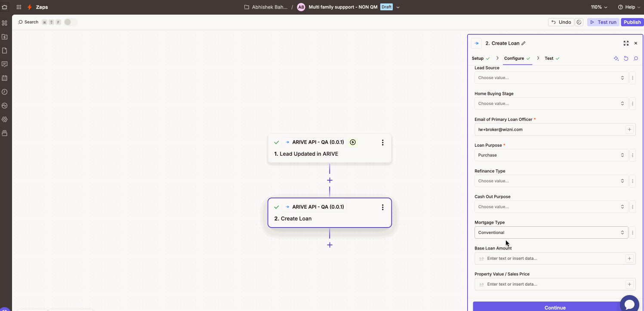Open options menu beside Mortgage Type
Screen dimensions: 644x311
pyautogui.click(x=632, y=233)
